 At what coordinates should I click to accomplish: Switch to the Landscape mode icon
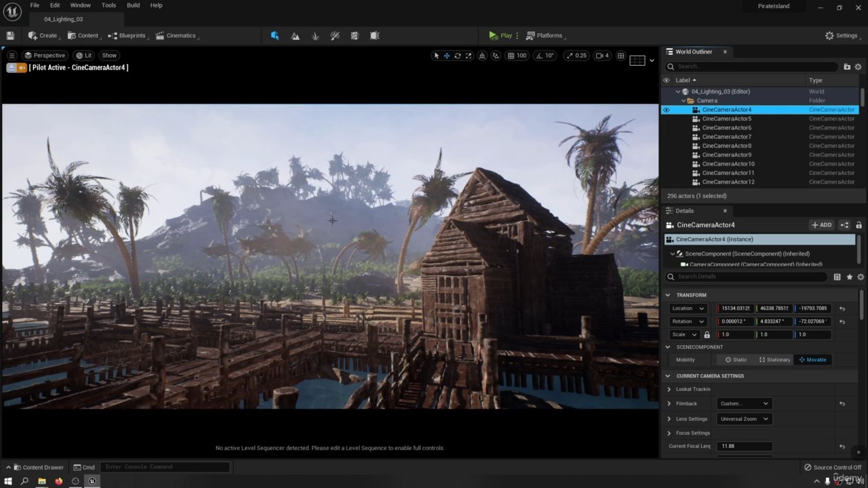[295, 35]
